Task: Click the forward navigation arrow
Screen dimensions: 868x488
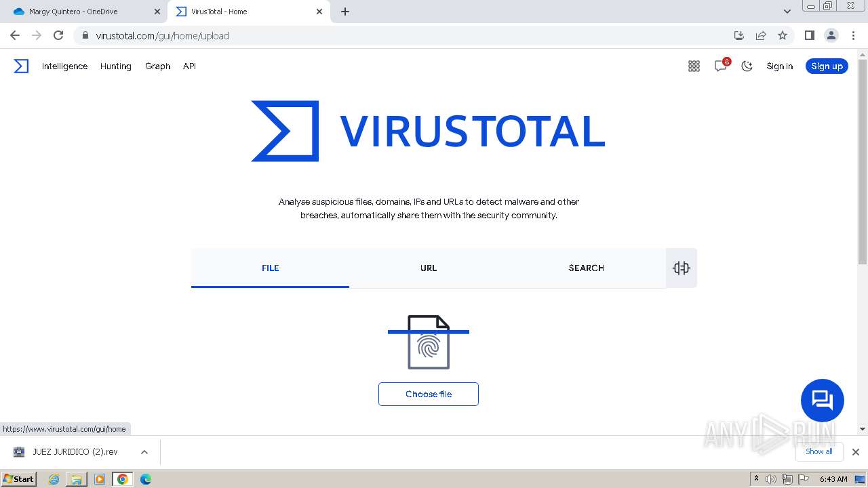Action: click(37, 35)
